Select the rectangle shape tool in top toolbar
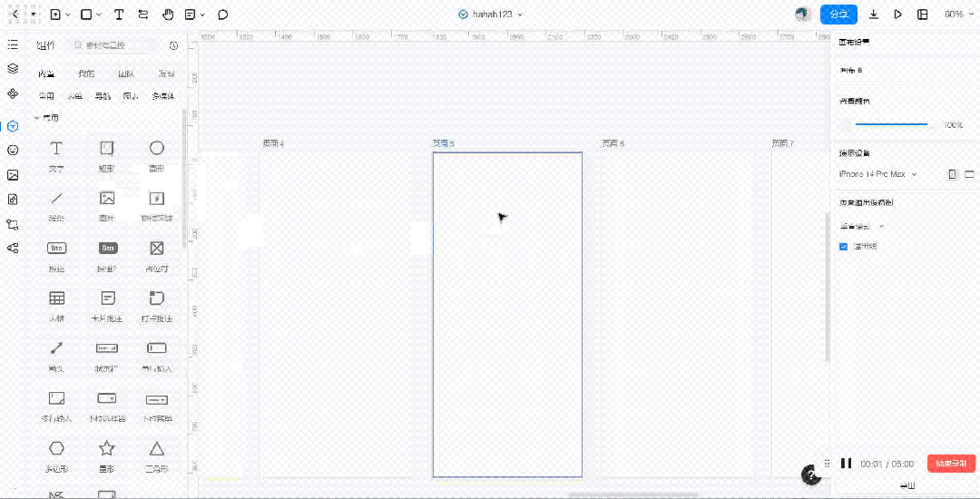This screenshot has width=980, height=499. pos(87,15)
